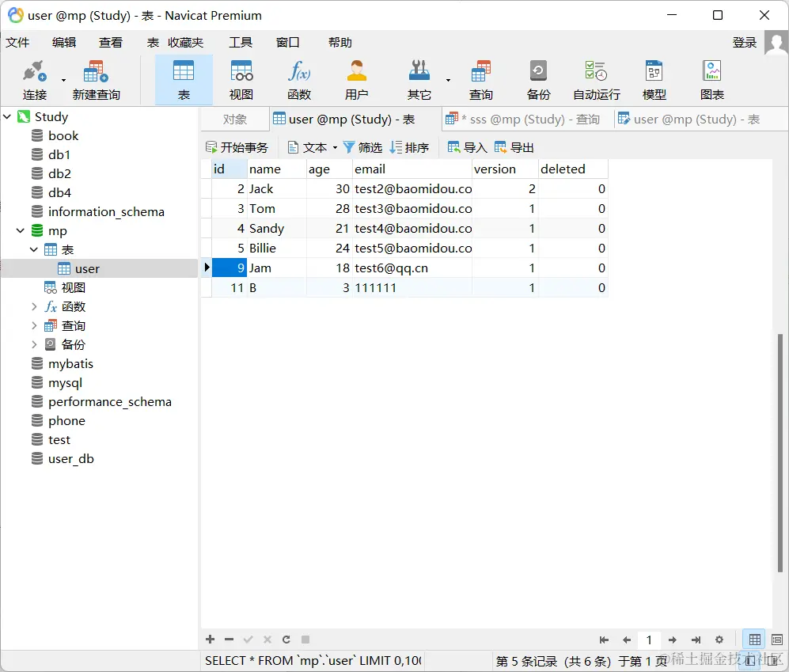Expand the 查询 queries node
This screenshot has height=672, width=789.
[34, 325]
